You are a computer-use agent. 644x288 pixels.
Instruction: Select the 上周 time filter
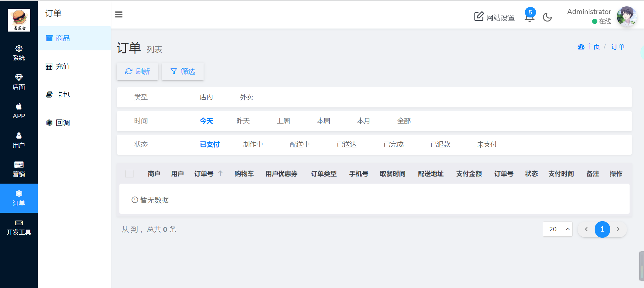click(x=283, y=121)
